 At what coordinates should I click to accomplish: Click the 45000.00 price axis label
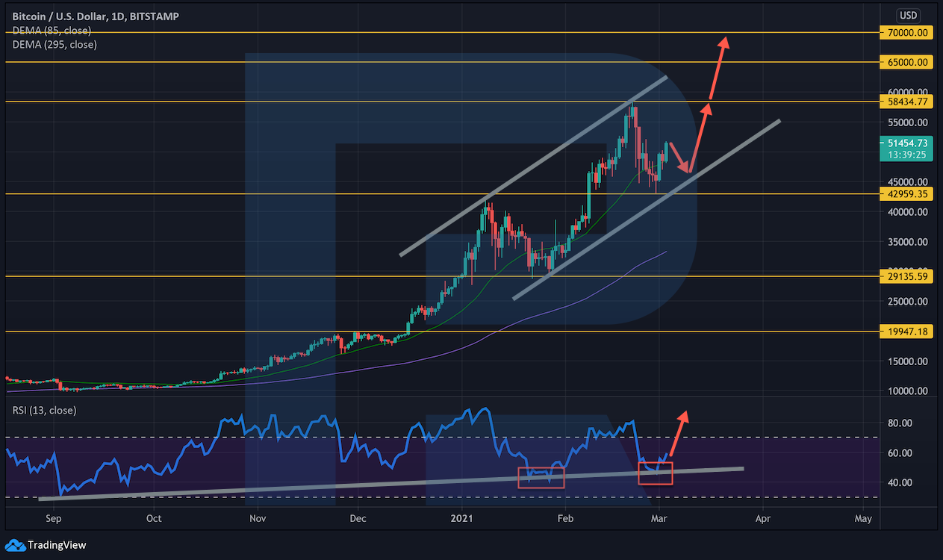click(x=906, y=182)
